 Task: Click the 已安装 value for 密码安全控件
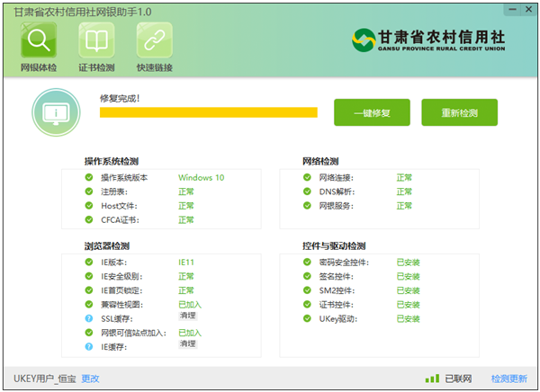coord(408,263)
